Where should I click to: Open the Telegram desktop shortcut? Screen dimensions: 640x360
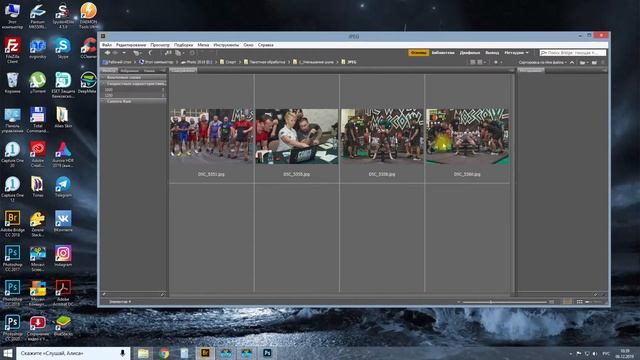click(x=63, y=187)
